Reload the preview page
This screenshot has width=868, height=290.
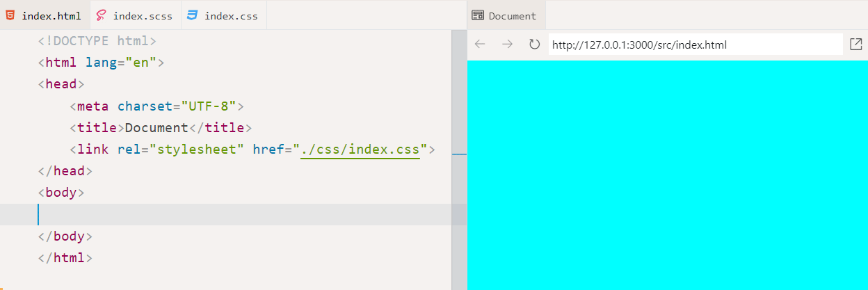[534, 45]
